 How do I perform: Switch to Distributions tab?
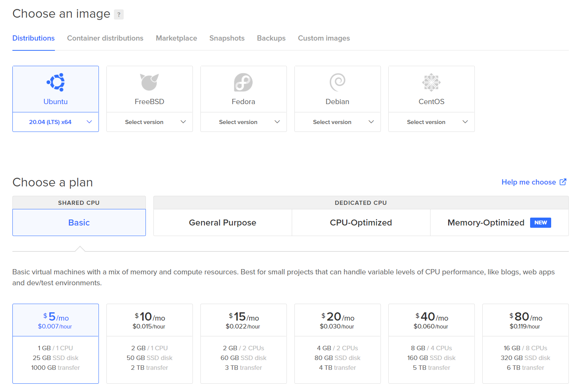coord(33,38)
